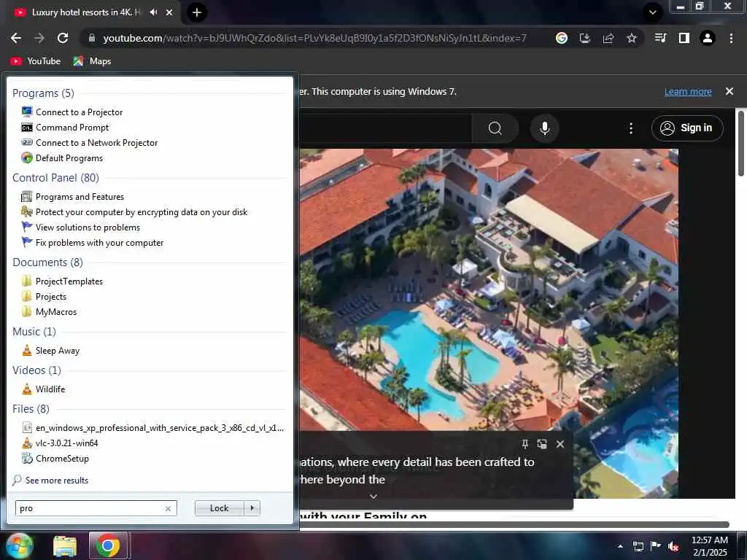Click the muted volume icon in the tray

[673, 546]
